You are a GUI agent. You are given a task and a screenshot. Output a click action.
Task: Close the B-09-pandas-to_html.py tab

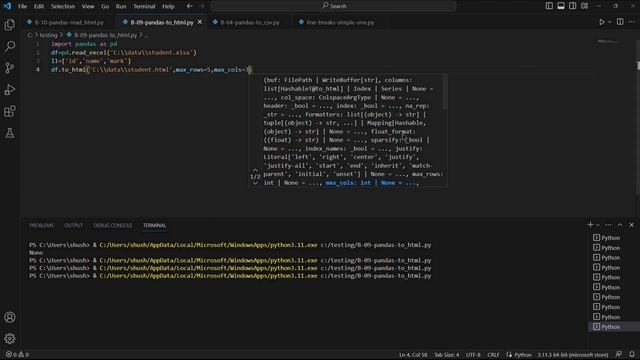(x=200, y=22)
